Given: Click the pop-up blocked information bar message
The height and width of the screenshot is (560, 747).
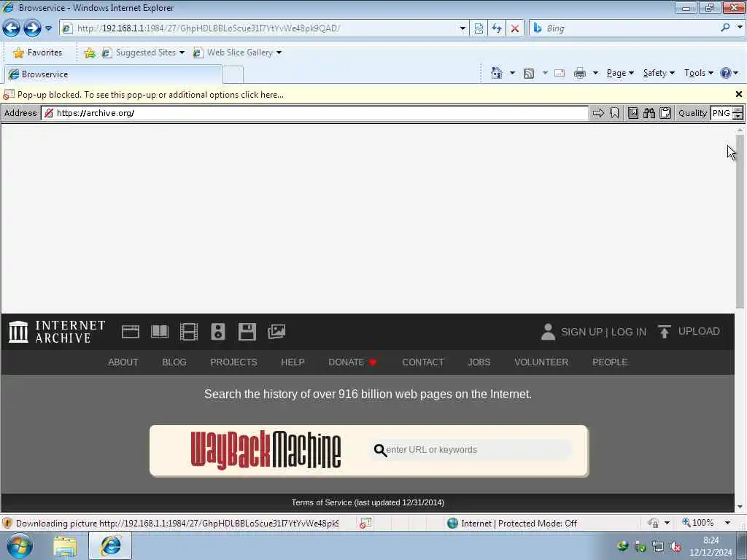Looking at the screenshot, I should click(x=150, y=95).
